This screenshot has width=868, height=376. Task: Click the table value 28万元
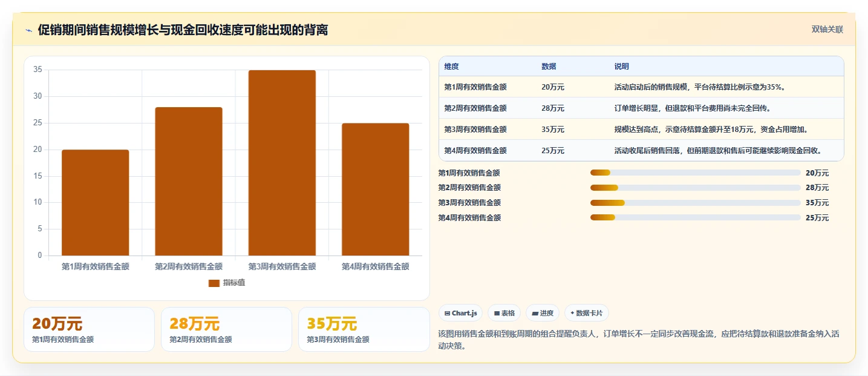pos(553,108)
